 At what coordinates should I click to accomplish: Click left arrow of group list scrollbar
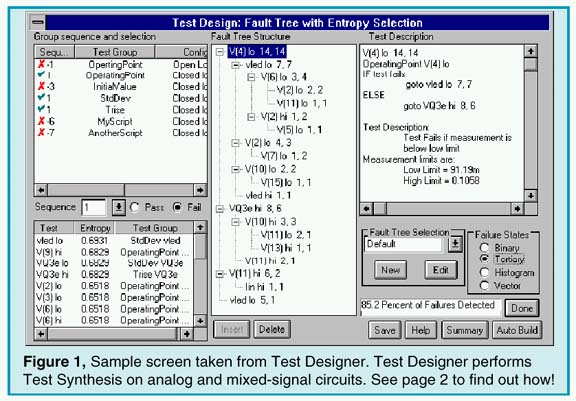pyautogui.click(x=41, y=190)
